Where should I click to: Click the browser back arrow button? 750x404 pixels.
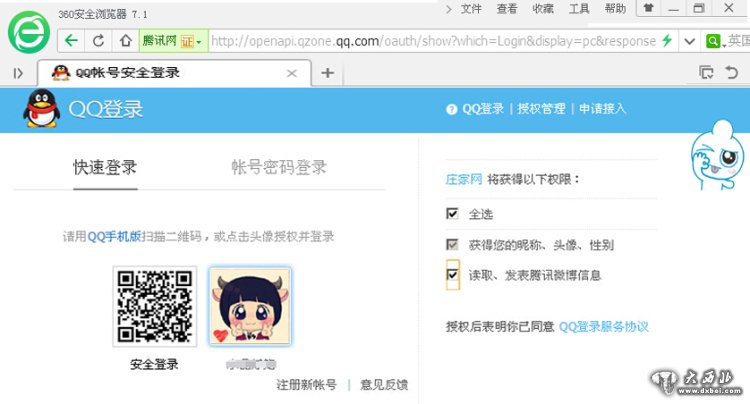click(71, 41)
